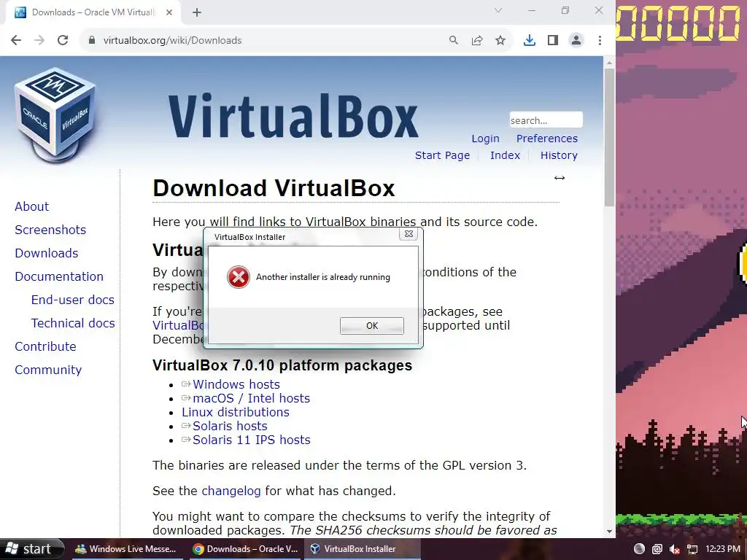This screenshot has width=747, height=560.
Task: Open Chrome downloads tray icon
Action: click(530, 41)
